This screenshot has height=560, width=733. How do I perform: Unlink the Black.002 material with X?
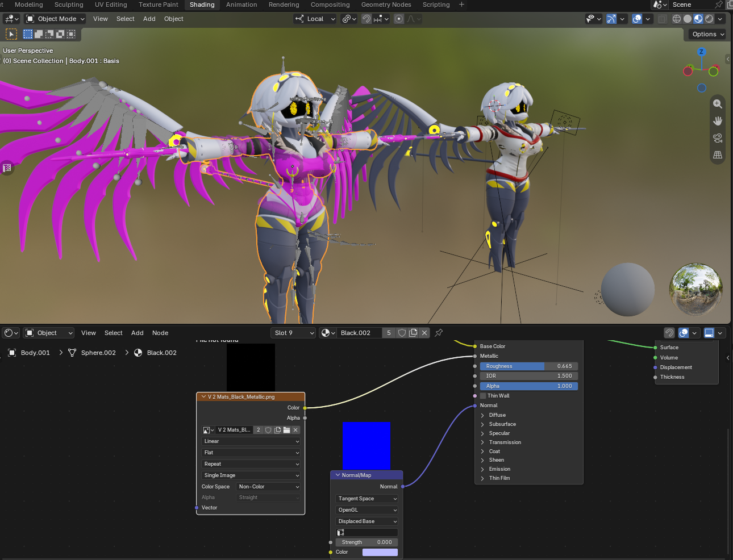click(424, 333)
